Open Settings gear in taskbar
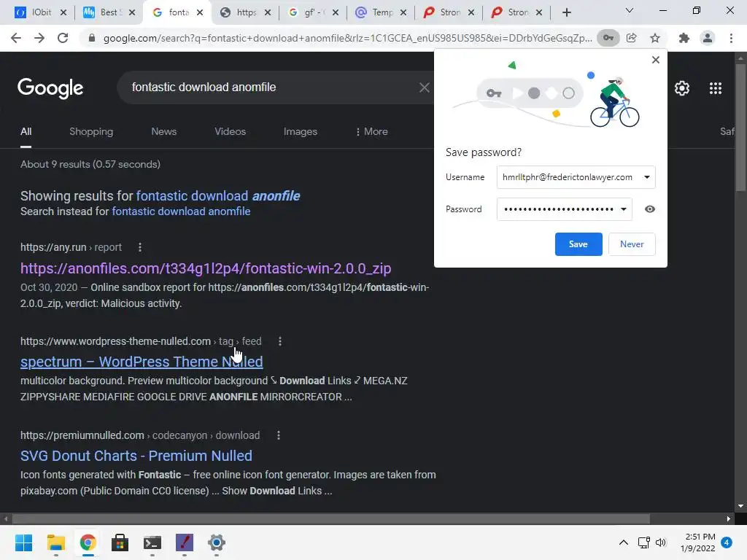 tap(216, 542)
